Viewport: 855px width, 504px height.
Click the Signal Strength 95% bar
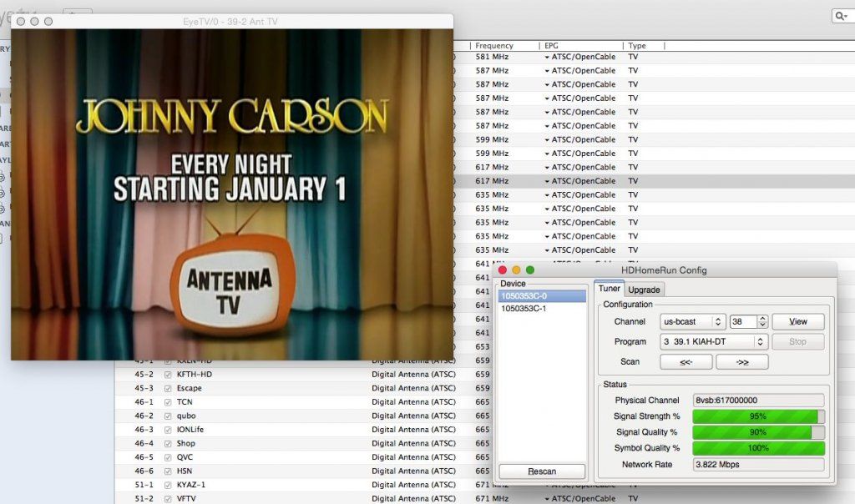click(758, 416)
